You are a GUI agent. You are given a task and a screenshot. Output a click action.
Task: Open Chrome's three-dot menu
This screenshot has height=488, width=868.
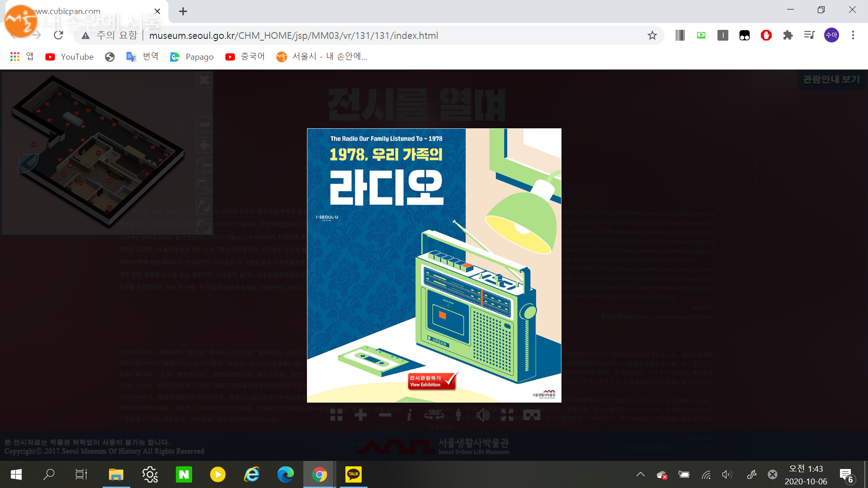coord(853,35)
